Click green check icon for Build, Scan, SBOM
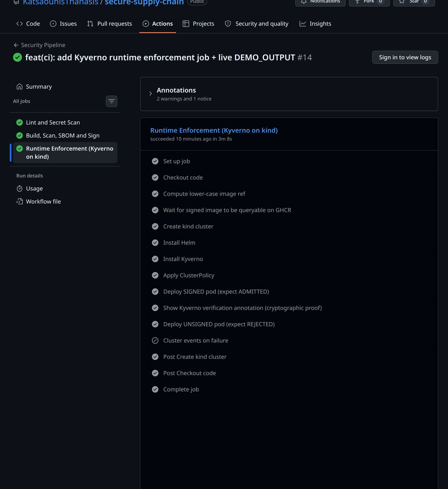Viewport: 448px width, 489px height. pyautogui.click(x=20, y=135)
